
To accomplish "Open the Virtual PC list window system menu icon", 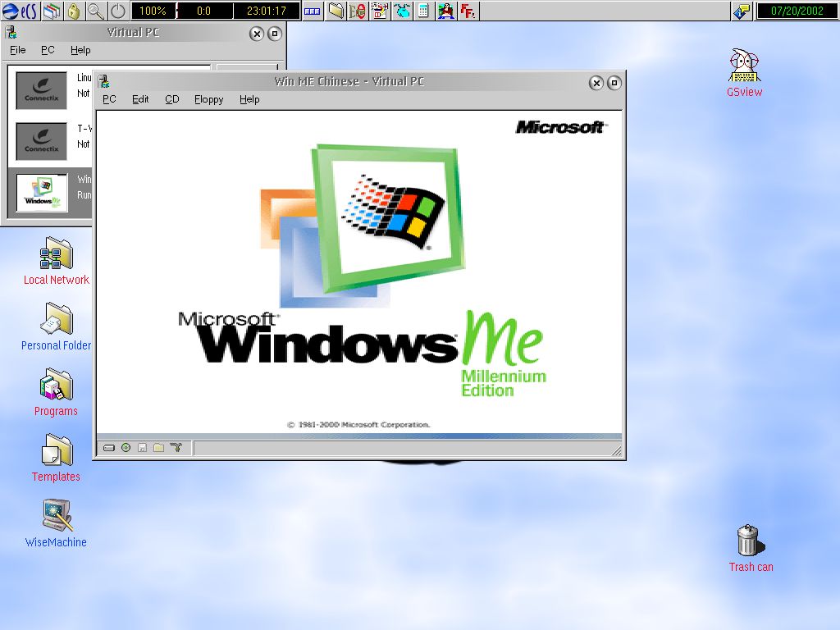I will click(11, 32).
